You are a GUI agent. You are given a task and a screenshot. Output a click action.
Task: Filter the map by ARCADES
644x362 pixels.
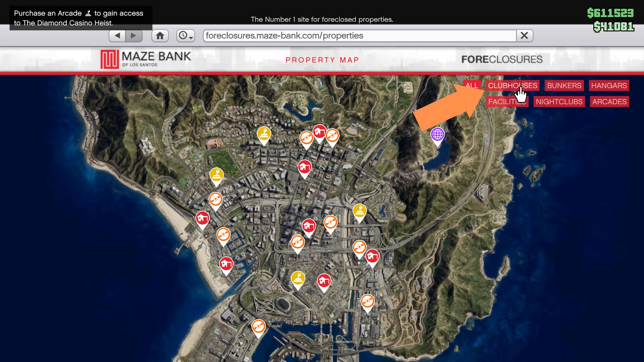[609, 102]
